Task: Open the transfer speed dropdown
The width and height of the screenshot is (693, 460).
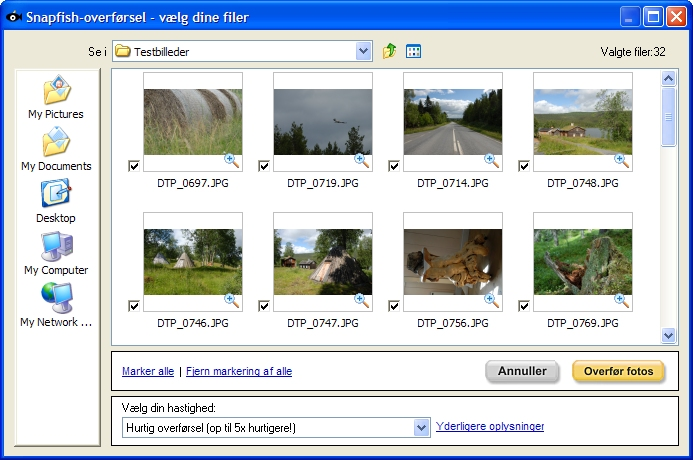Action: (422, 427)
